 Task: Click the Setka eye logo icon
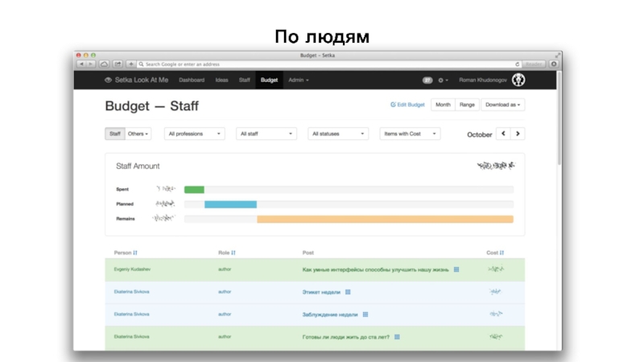click(109, 80)
